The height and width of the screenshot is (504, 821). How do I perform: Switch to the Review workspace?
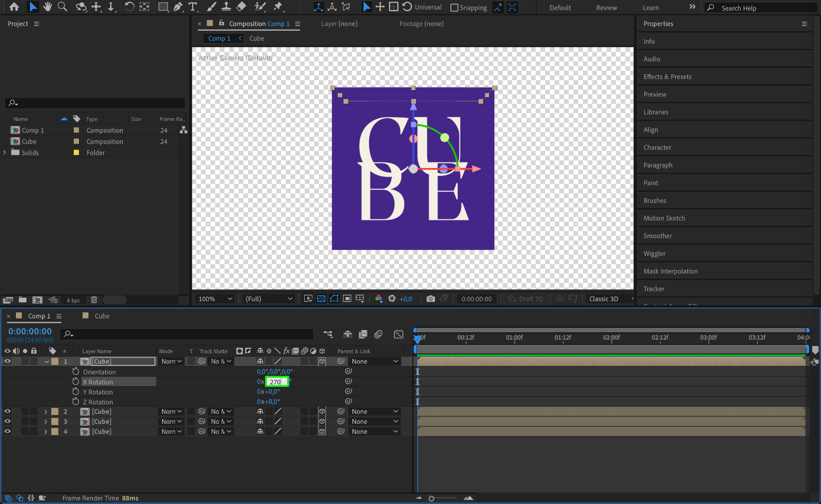point(606,8)
